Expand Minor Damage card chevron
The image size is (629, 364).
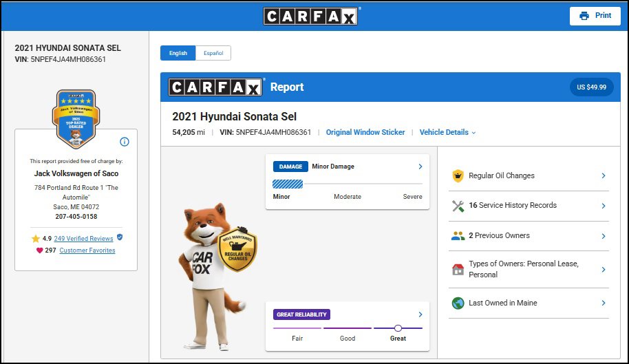point(420,167)
